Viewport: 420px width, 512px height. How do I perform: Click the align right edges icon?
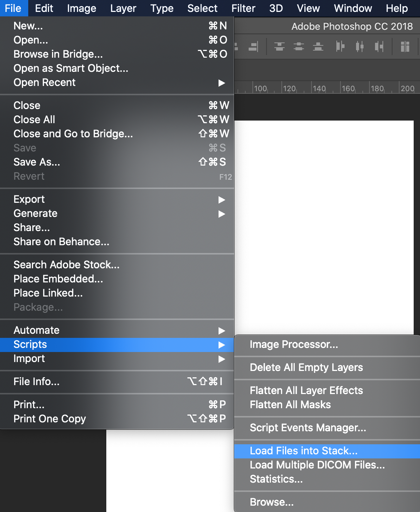253,47
